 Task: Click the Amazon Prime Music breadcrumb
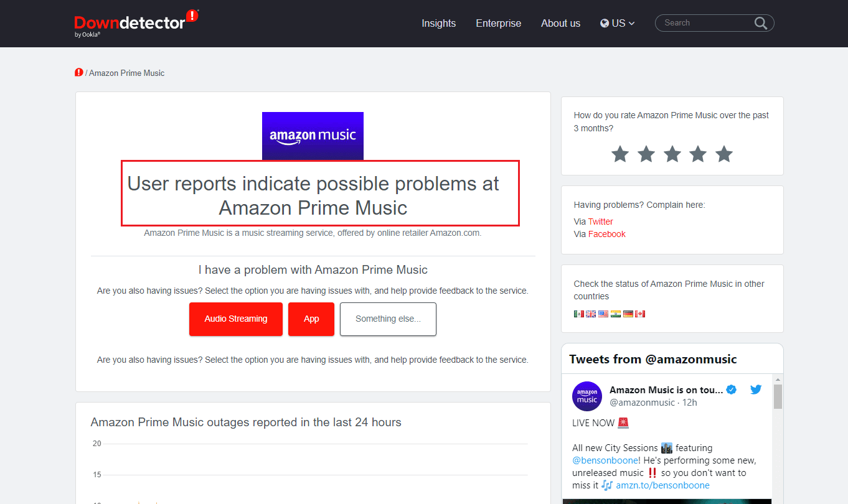pos(126,73)
